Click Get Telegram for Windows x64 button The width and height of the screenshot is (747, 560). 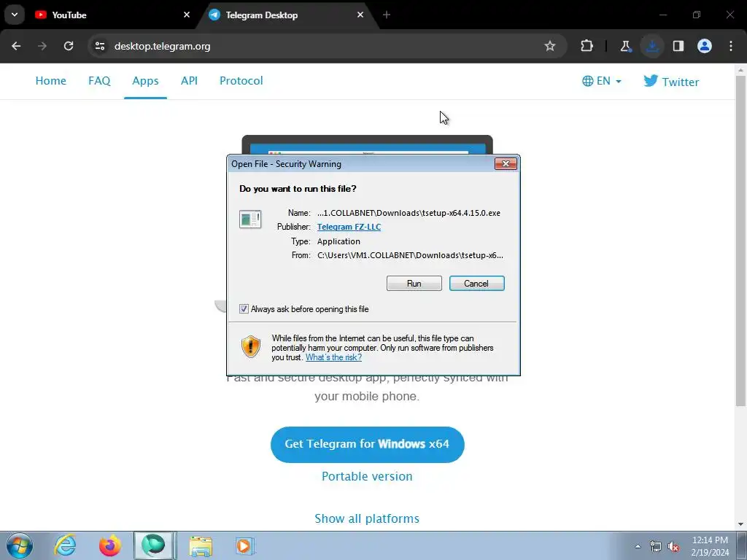coord(368,444)
